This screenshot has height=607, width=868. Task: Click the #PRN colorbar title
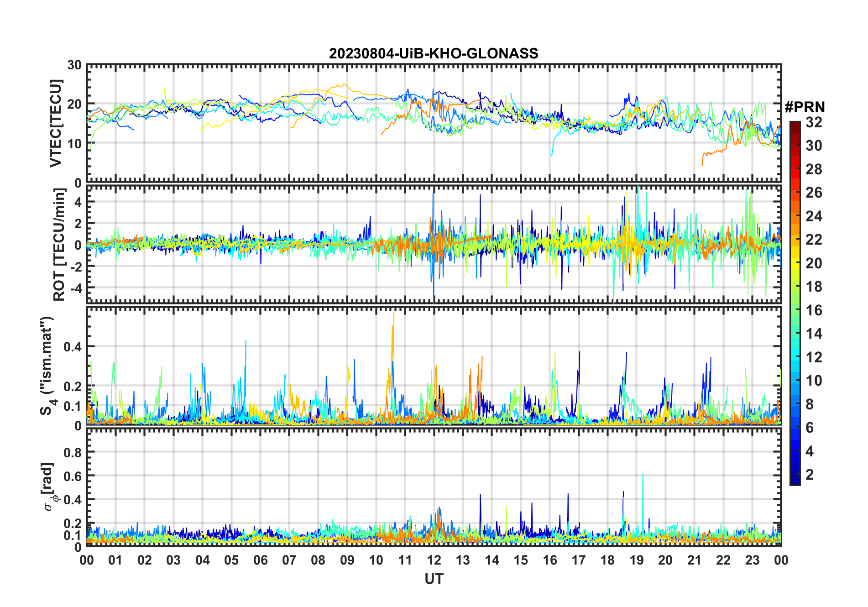pyautogui.click(x=805, y=107)
